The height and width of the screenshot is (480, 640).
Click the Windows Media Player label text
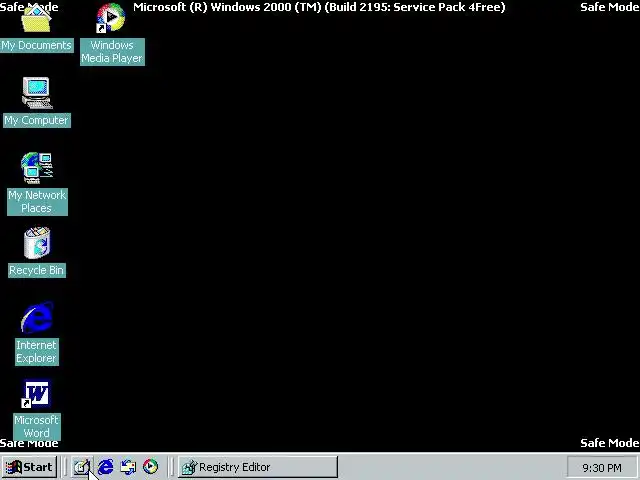112,52
